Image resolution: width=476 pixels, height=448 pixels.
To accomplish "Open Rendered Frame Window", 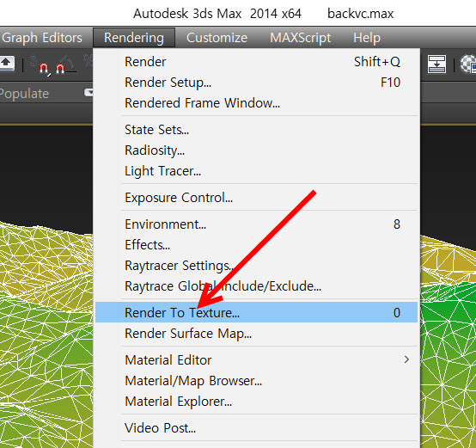I will click(257, 103).
